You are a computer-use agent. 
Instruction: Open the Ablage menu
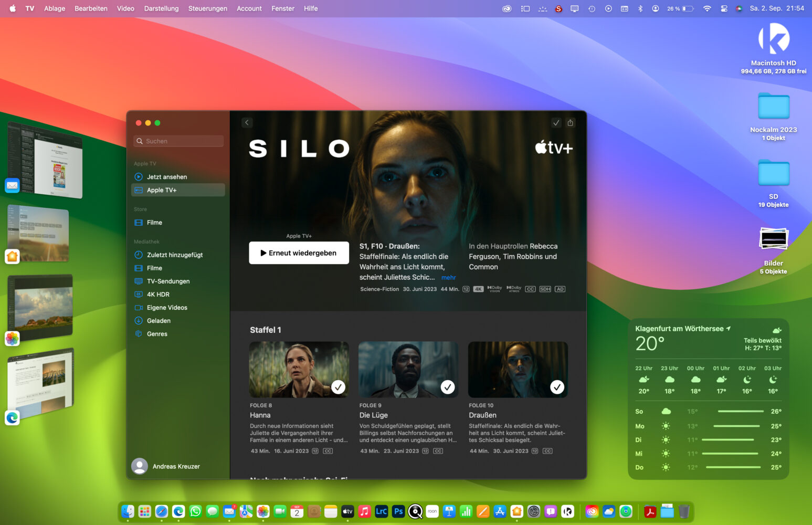point(55,8)
